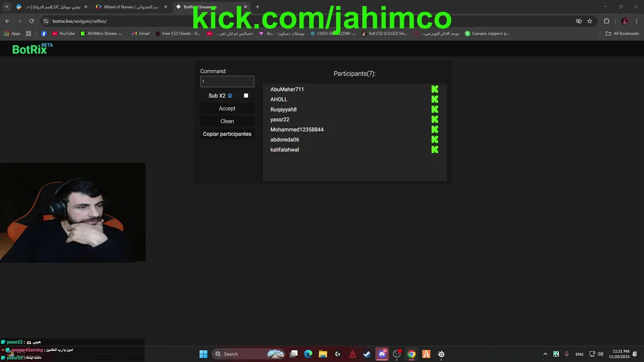
Task: Click the microphone icon in system tray
Action: pos(567,354)
